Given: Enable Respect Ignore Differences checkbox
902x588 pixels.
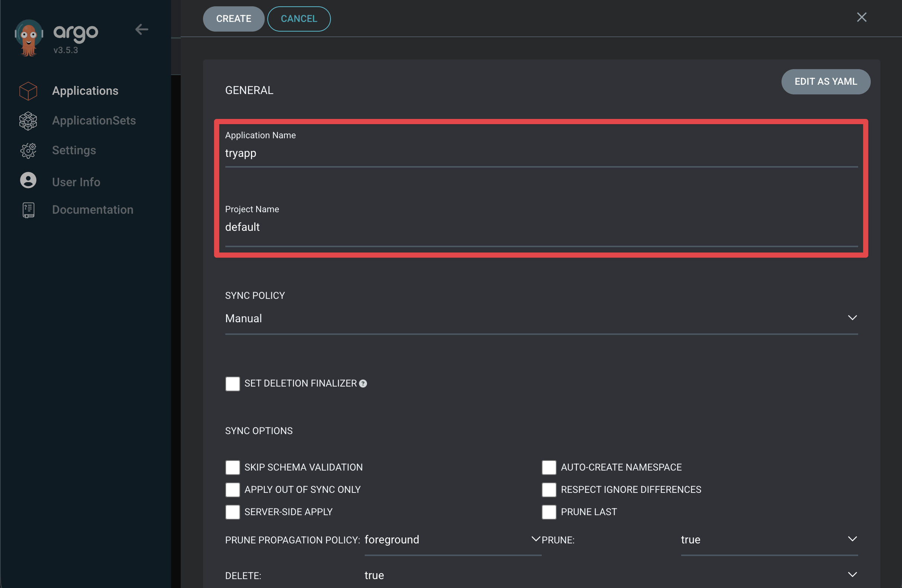Looking at the screenshot, I should coord(549,490).
